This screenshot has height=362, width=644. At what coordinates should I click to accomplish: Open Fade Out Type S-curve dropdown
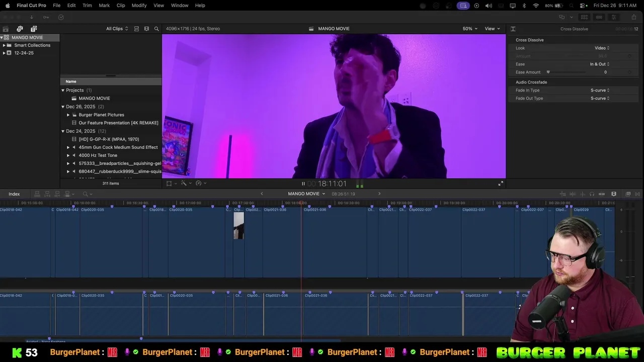(600, 99)
